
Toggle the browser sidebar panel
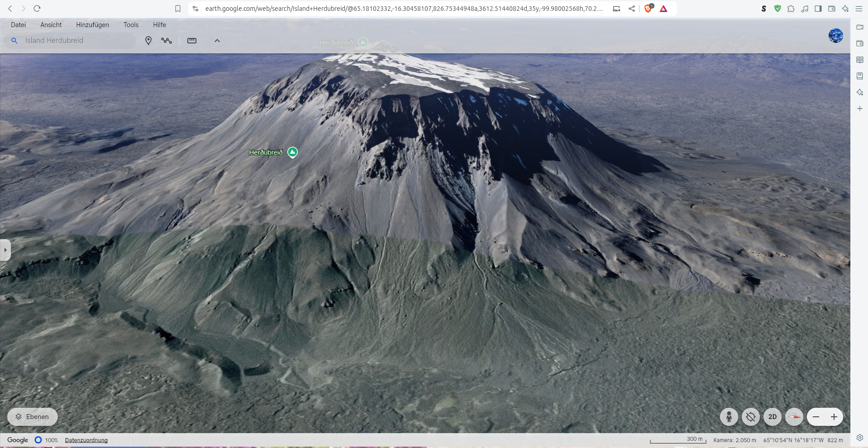[818, 9]
